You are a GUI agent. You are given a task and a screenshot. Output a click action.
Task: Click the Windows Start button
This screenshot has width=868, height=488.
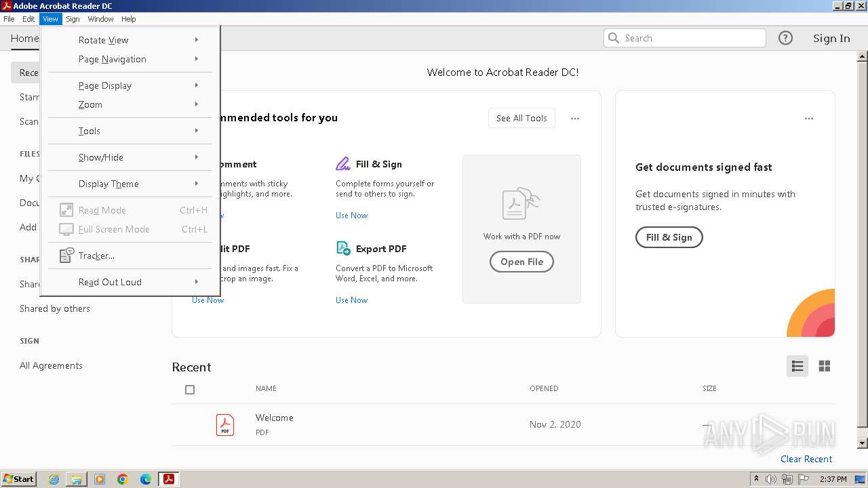19,479
